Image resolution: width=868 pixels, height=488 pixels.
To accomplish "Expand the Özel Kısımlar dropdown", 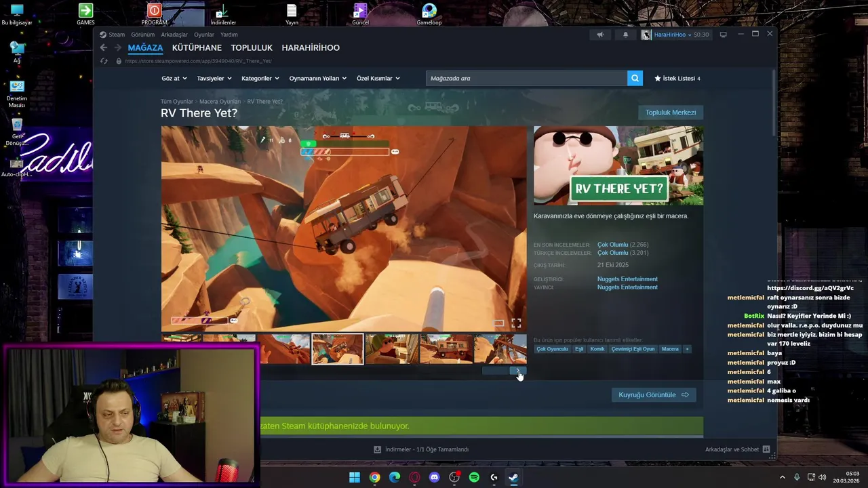I will 378,79.
